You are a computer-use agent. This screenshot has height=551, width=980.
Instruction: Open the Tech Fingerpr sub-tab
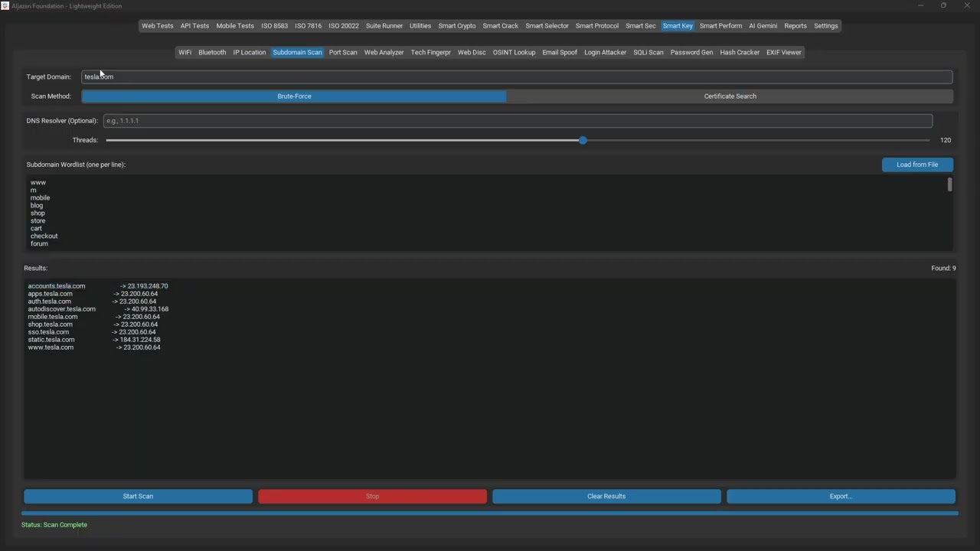431,53
